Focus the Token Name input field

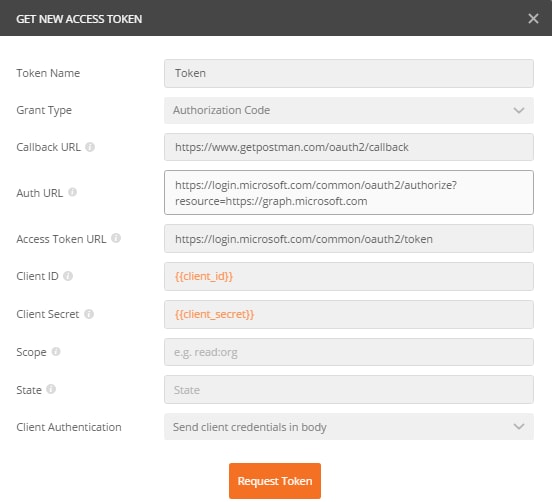coord(349,73)
